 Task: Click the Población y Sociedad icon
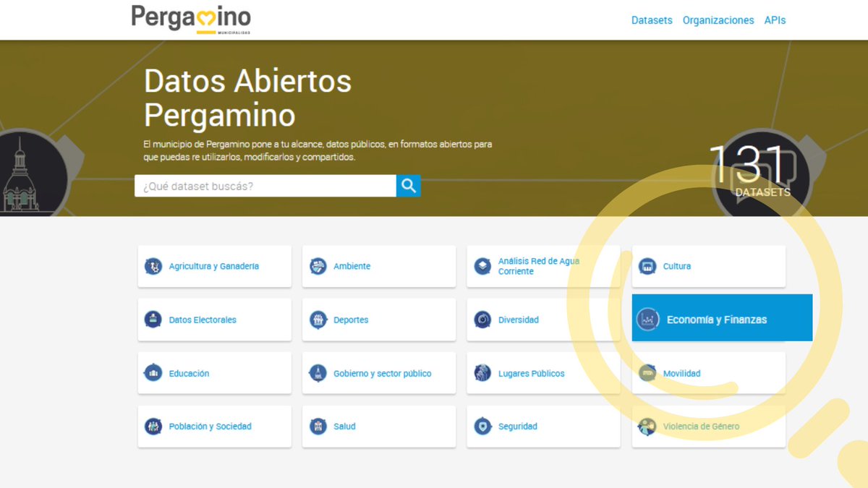tap(153, 427)
